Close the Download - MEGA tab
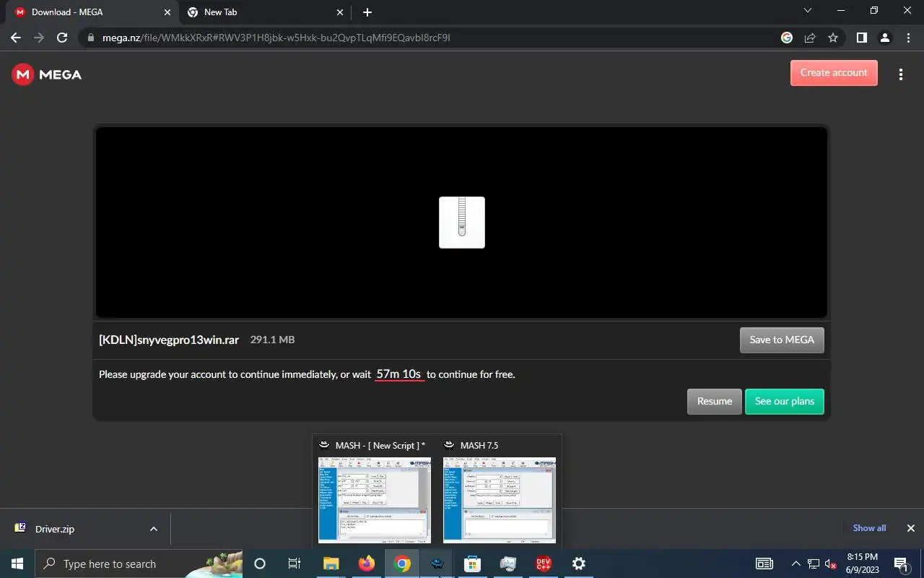Image resolution: width=924 pixels, height=578 pixels. click(167, 12)
